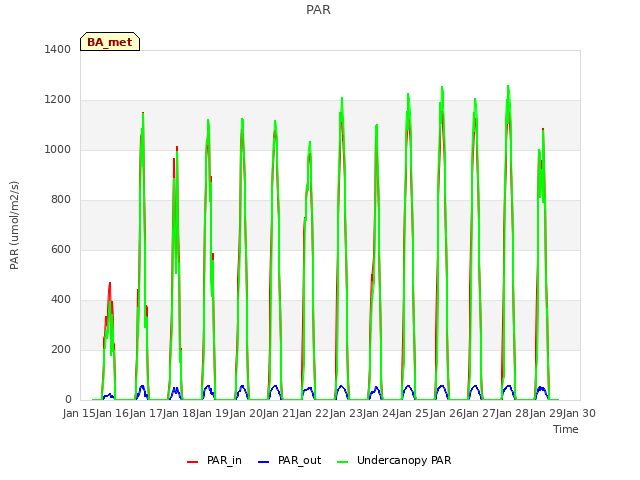Click red PAR_in legend color marker
Image resolution: width=640 pixels, height=480 pixels.
tap(192, 462)
